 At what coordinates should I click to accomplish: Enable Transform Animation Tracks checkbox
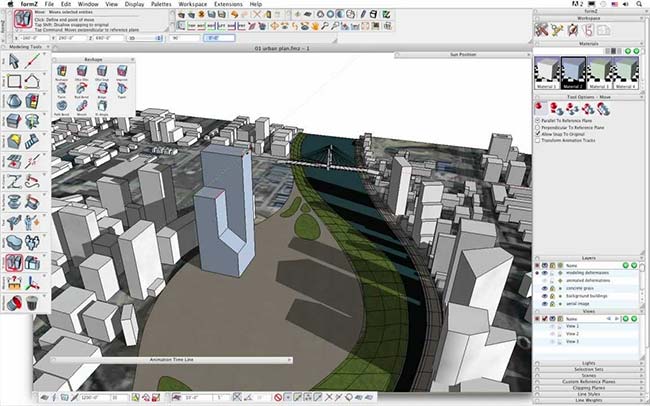pyautogui.click(x=538, y=141)
